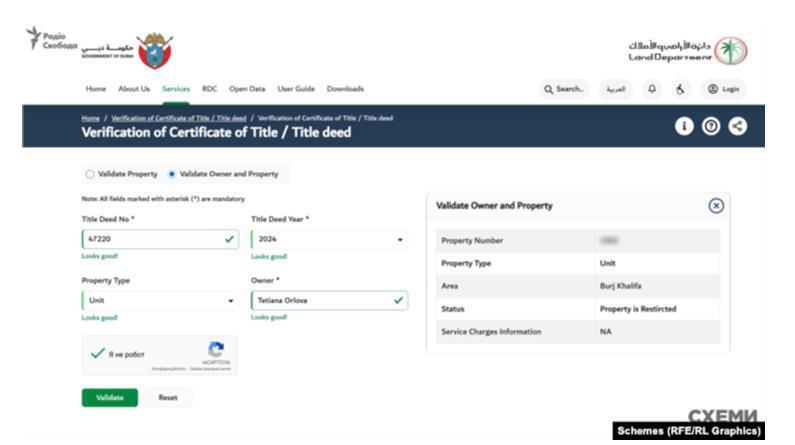Viewport: 795px width, 445px height.
Task: Close the Validate Owner and Property panel
Action: click(x=715, y=205)
